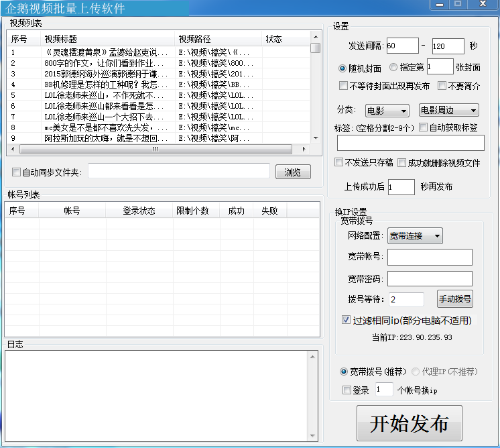
Task: Click the 状态 column header
Action: click(x=286, y=39)
